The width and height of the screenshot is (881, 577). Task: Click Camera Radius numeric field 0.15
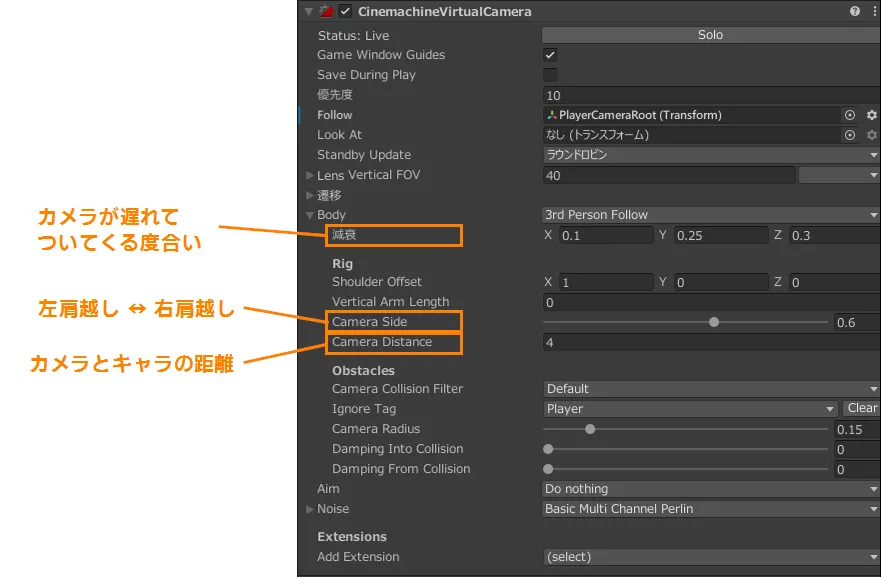[857, 430]
